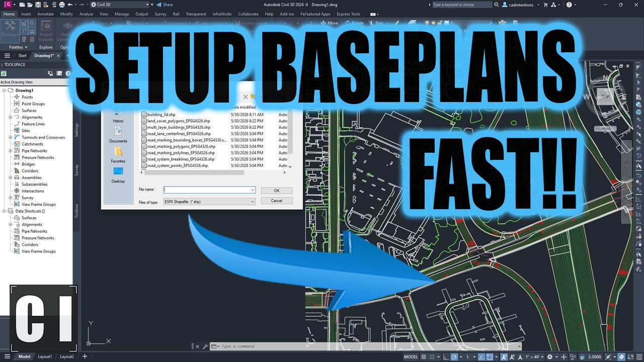This screenshot has height=362, width=644.
Task: Open the Project Explorer tool
Action: 46,31
